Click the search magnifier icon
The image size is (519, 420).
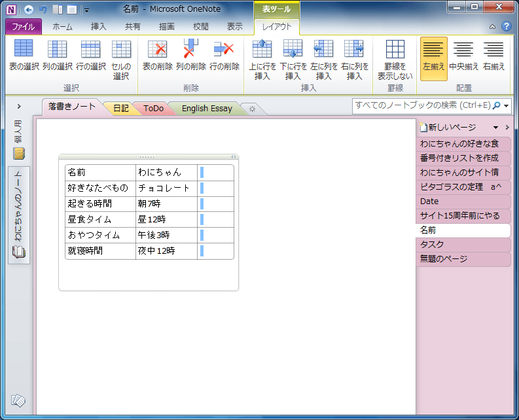click(x=497, y=105)
